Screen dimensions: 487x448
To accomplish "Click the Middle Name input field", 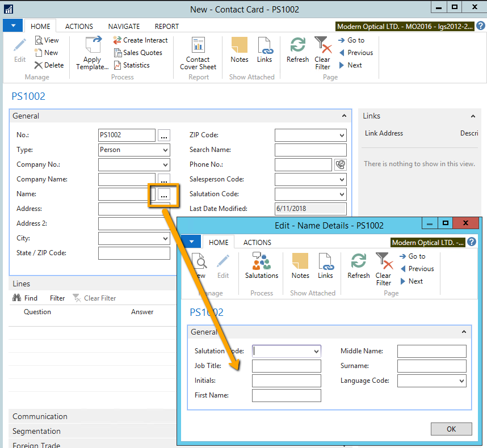I will click(432, 351).
